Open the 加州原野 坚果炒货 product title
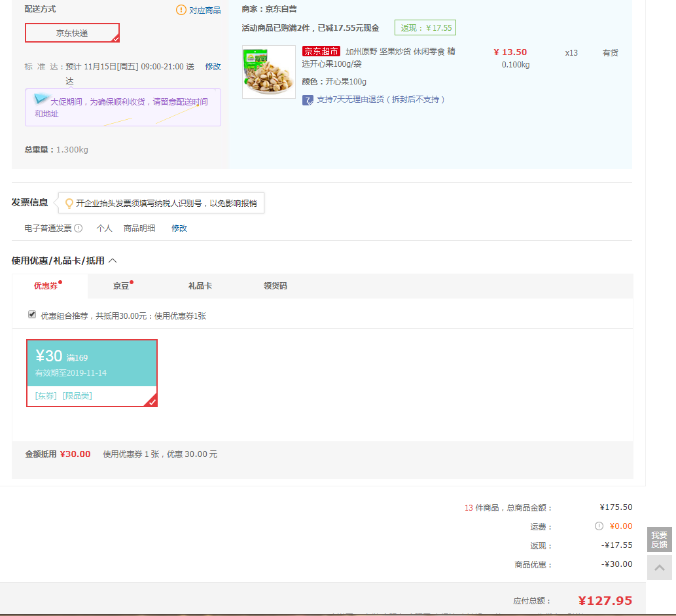The width and height of the screenshot is (676, 616). [x=378, y=58]
